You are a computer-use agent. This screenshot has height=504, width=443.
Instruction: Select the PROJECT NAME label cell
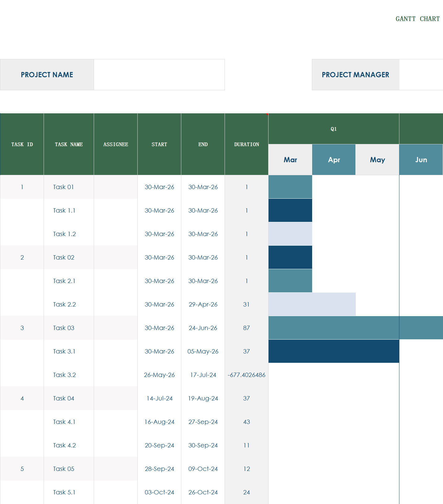[47, 75]
